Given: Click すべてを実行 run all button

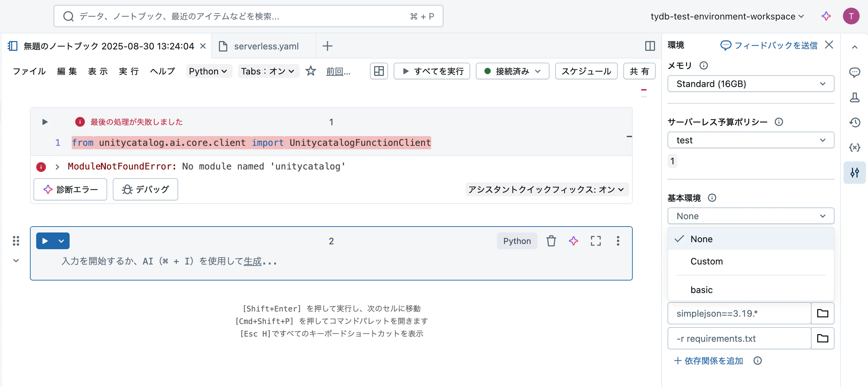Looking at the screenshot, I should coord(432,71).
